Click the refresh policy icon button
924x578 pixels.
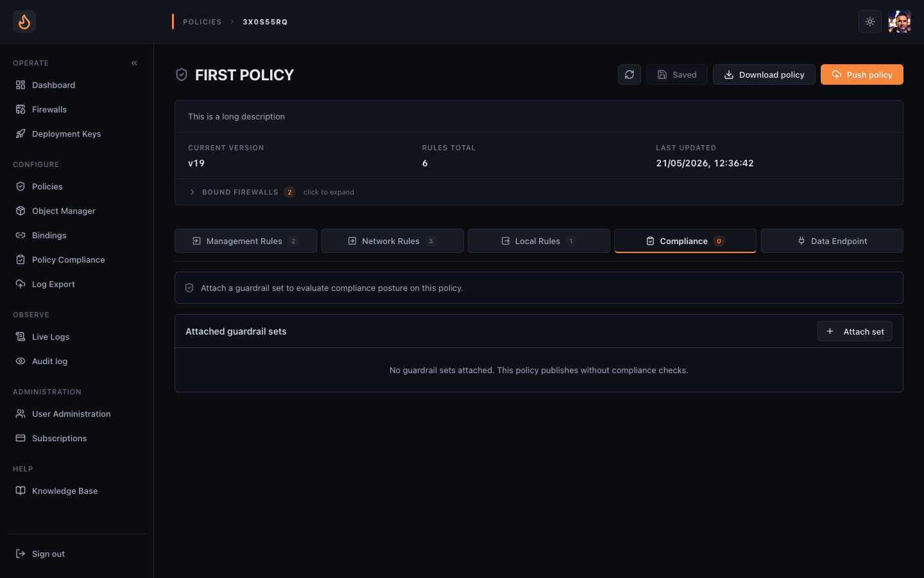[x=629, y=74]
